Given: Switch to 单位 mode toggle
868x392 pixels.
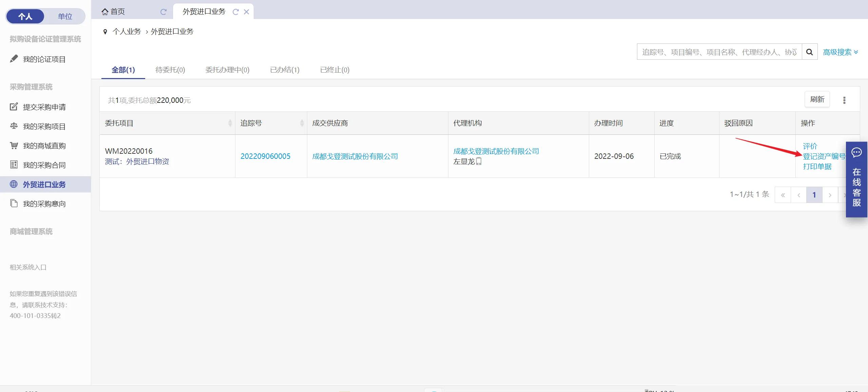Looking at the screenshot, I should [x=65, y=16].
